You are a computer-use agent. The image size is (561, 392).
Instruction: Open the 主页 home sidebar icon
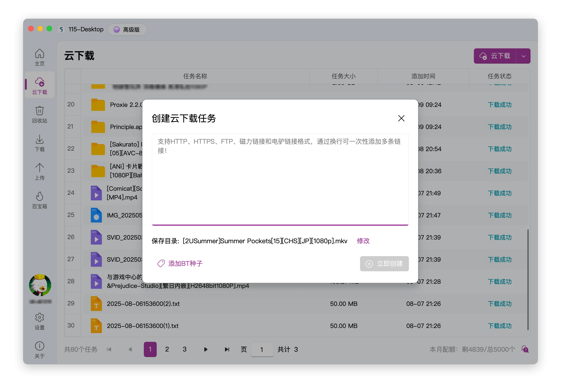point(40,57)
